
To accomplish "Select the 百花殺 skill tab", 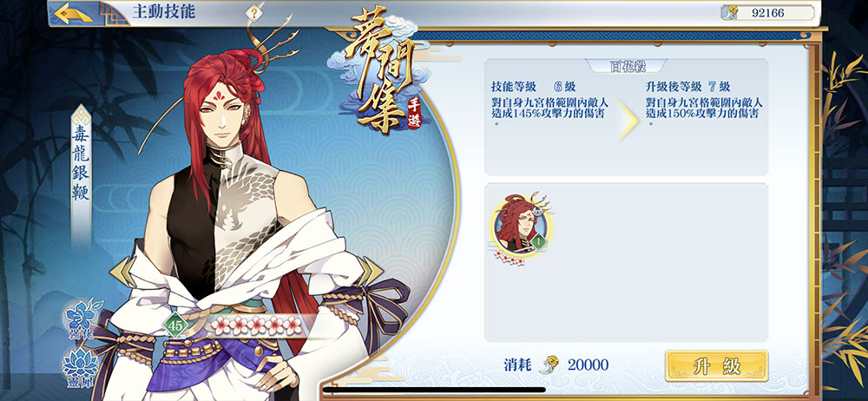I will [626, 66].
